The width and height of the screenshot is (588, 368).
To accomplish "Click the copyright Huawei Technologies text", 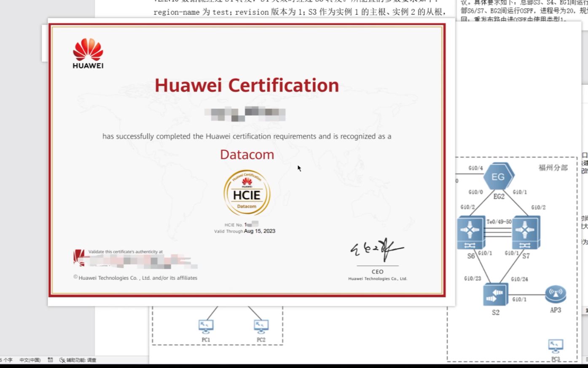I will [135, 278].
